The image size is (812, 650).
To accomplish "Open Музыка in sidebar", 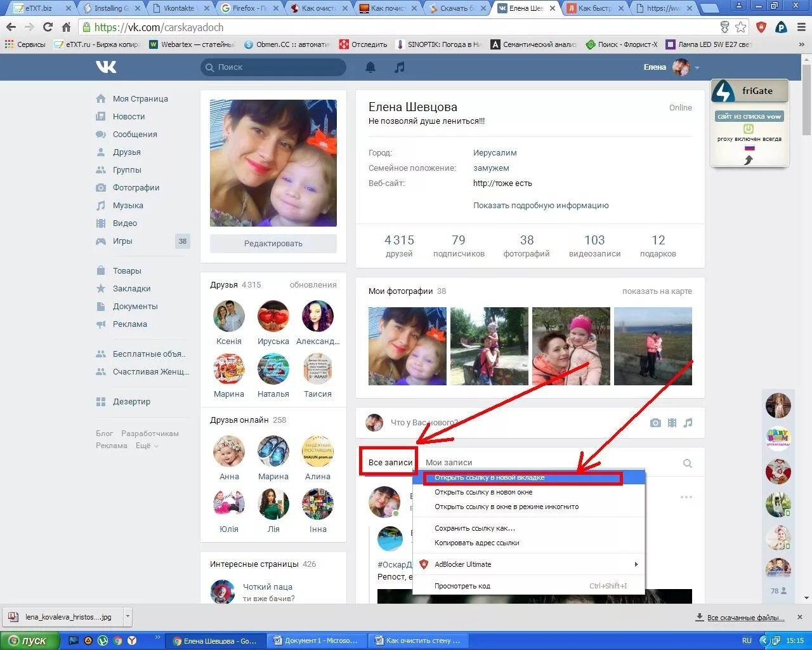I will pyautogui.click(x=128, y=206).
